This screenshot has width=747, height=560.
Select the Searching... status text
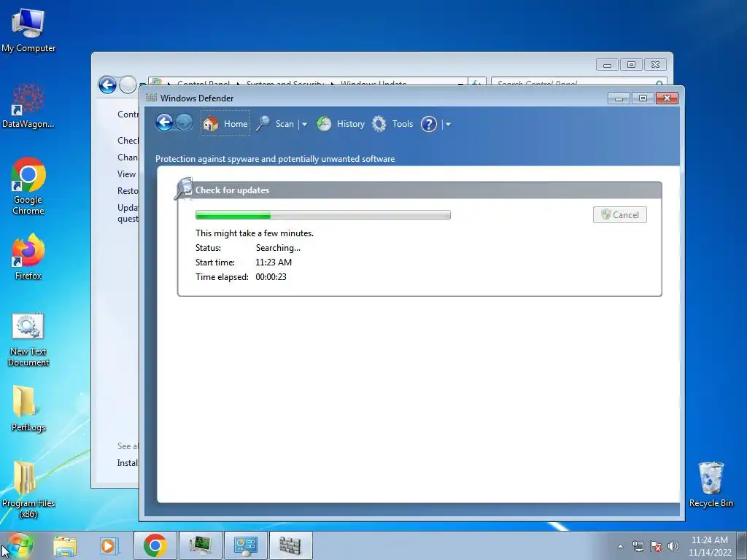coord(278,248)
